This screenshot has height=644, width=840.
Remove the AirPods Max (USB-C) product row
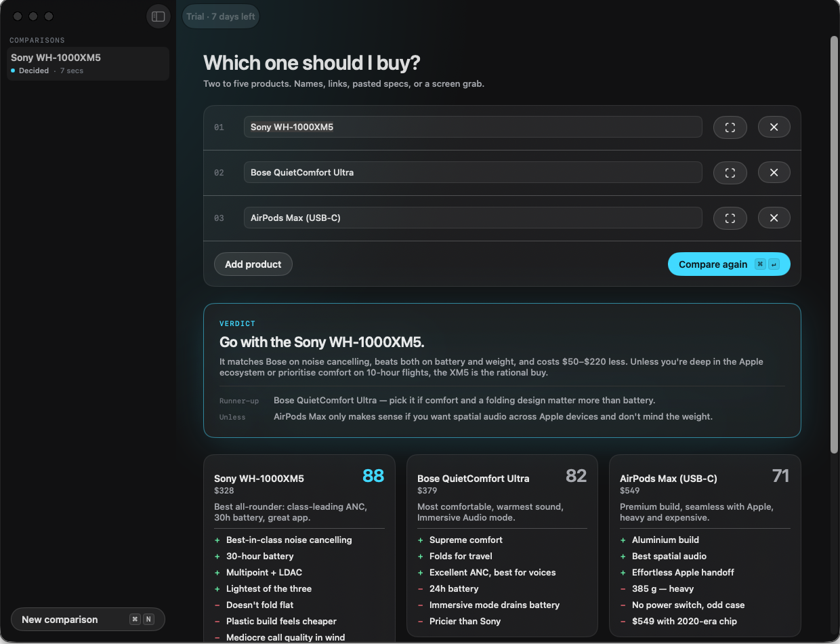(774, 218)
